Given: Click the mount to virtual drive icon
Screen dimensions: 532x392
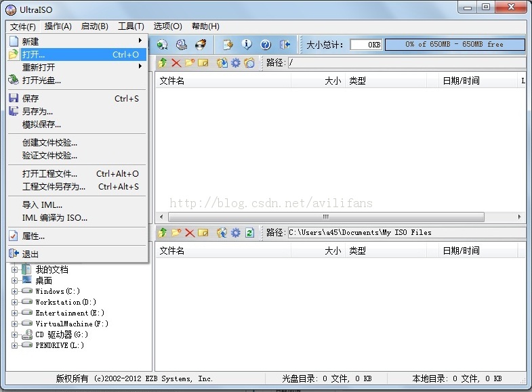Looking at the screenshot, I should (182, 45).
